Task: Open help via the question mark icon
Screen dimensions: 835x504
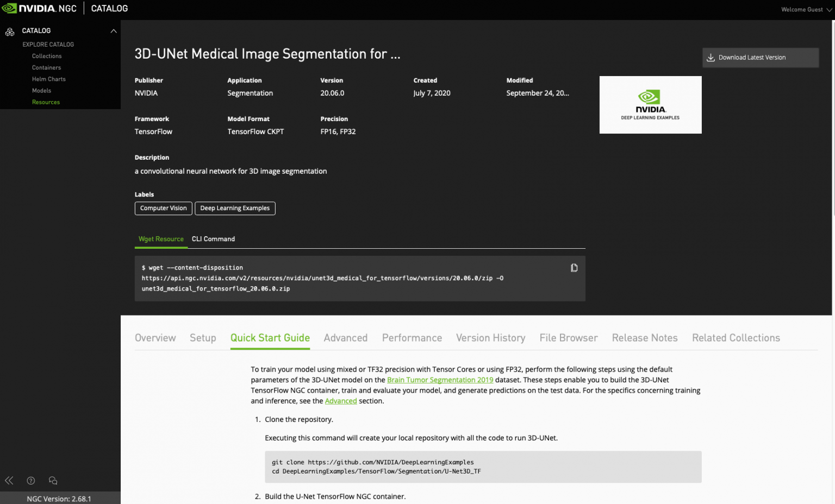Action: point(30,480)
